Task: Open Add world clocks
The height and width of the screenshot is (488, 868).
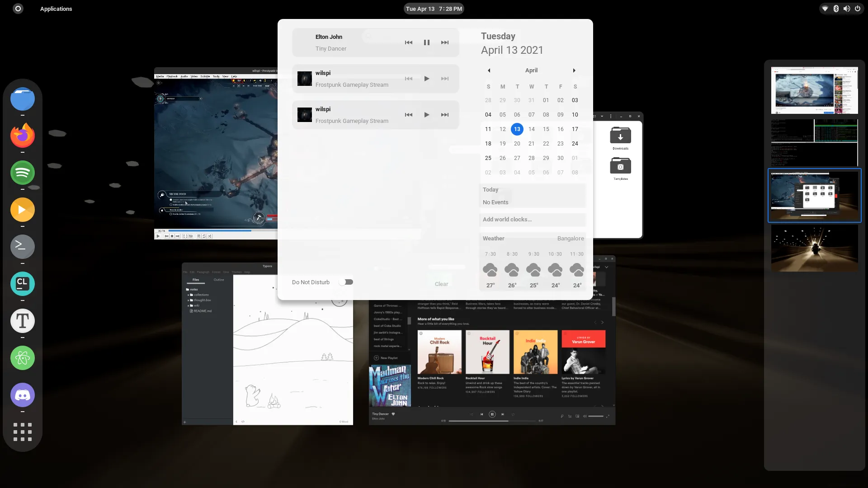Action: click(533, 220)
